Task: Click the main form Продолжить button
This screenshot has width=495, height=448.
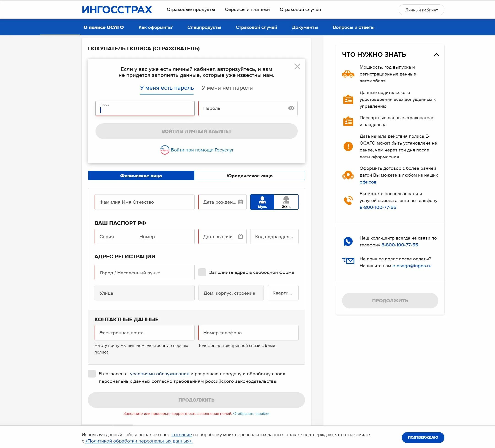Action: tap(196, 400)
